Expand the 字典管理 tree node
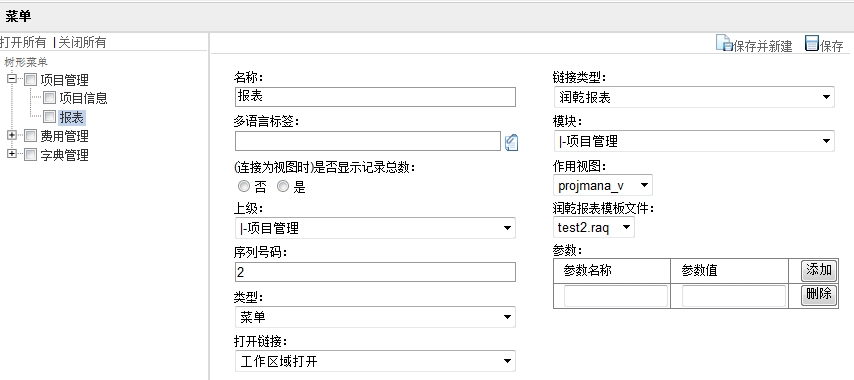The image size is (854, 380). (11, 154)
